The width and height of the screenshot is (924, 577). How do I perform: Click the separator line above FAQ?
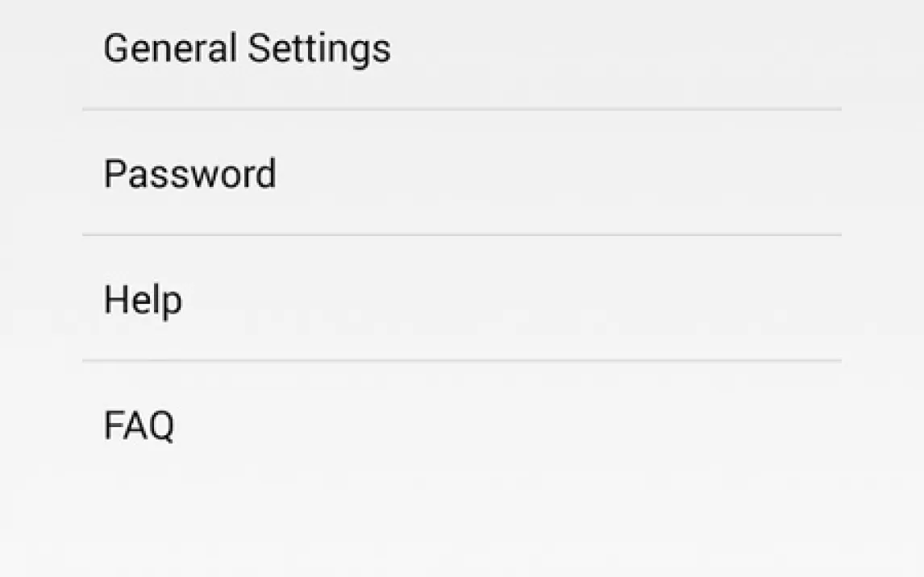pyautogui.click(x=462, y=360)
